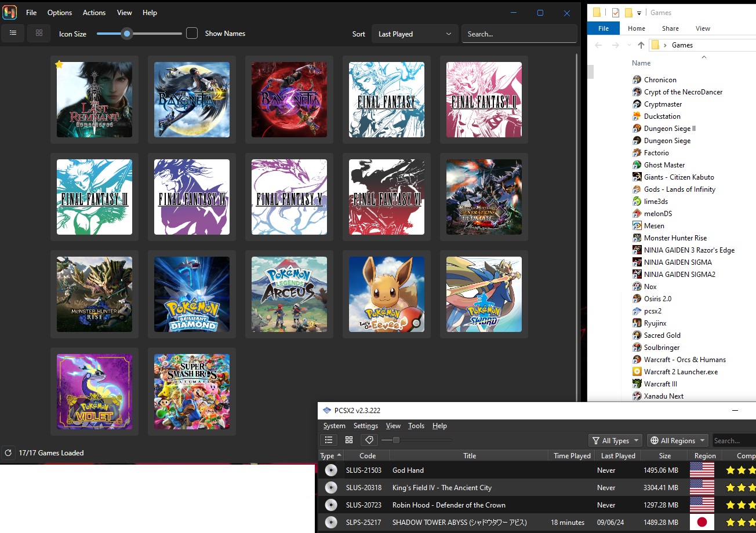Select Crypt of the NecroDancer in Explorer
The height and width of the screenshot is (533, 756).
(x=683, y=92)
